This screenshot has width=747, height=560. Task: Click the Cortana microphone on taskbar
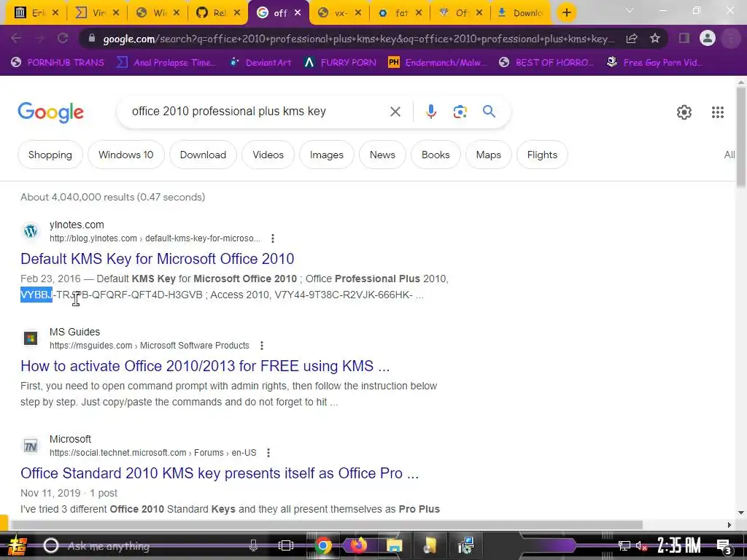tap(253, 545)
